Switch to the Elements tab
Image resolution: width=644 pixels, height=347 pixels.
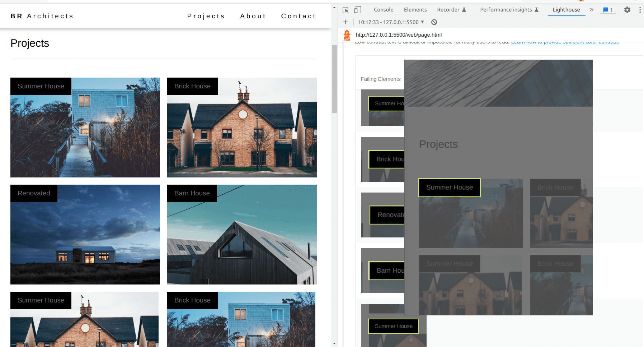tap(415, 10)
